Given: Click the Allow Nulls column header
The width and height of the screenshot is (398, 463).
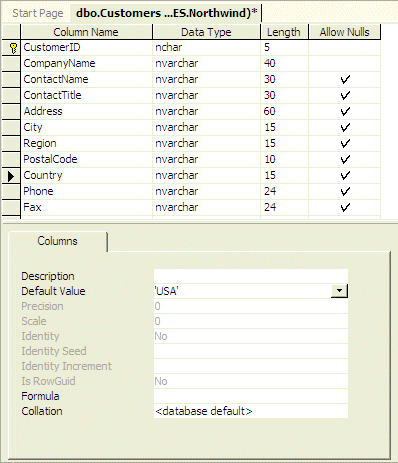Looking at the screenshot, I should pos(345,32).
